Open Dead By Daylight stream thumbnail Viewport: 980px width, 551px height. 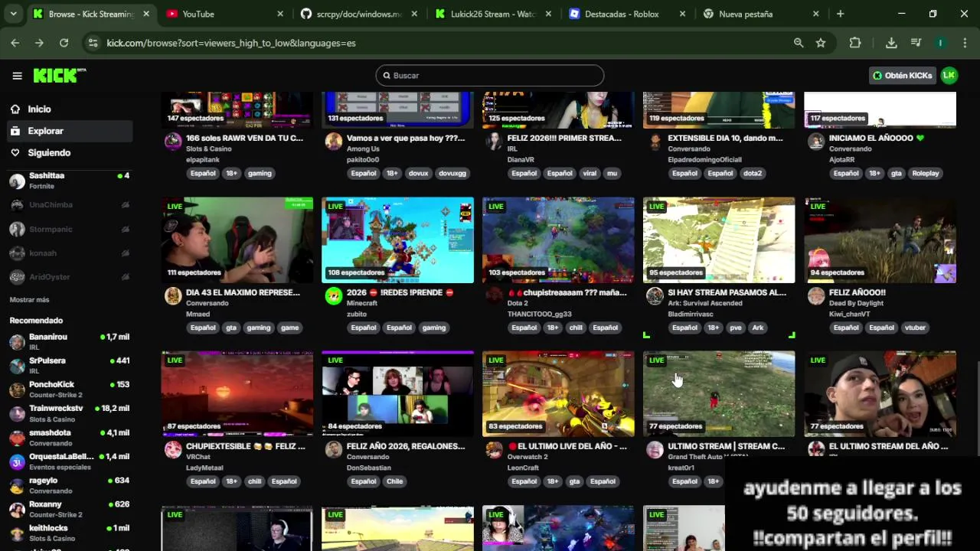pyautogui.click(x=880, y=240)
